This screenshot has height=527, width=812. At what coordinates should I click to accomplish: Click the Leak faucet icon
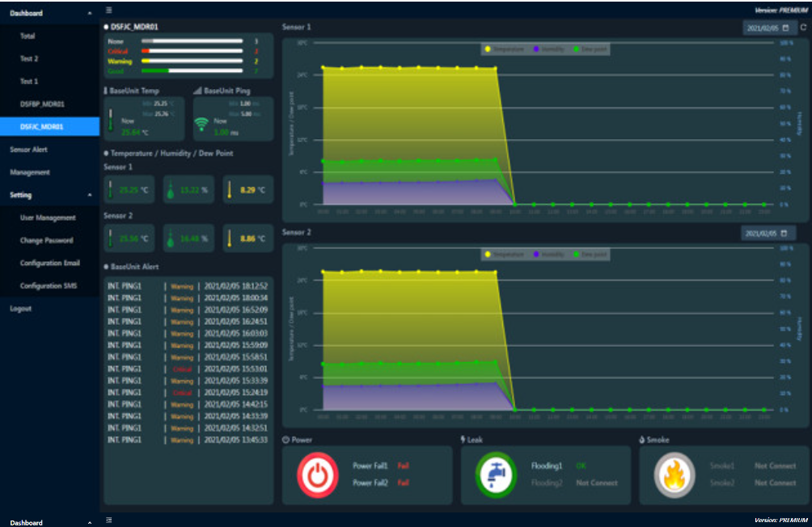tap(496, 474)
